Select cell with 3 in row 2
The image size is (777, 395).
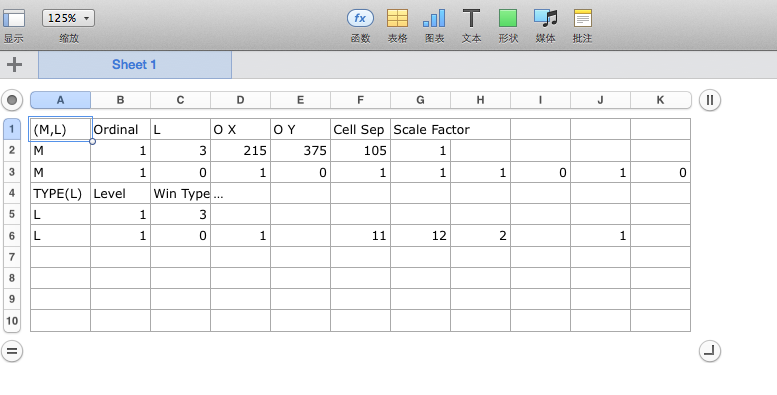[x=180, y=150]
